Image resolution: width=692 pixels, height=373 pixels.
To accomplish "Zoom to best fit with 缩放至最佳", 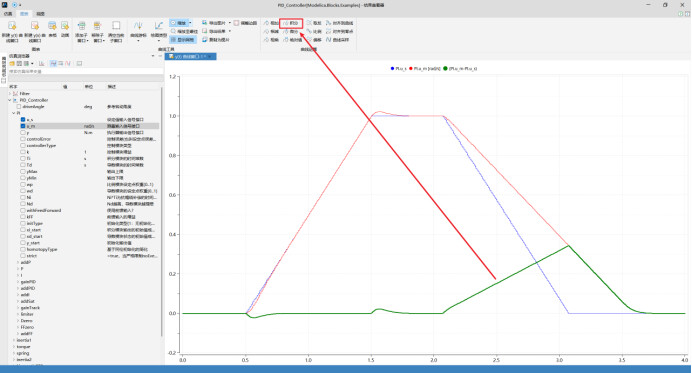I will point(184,31).
